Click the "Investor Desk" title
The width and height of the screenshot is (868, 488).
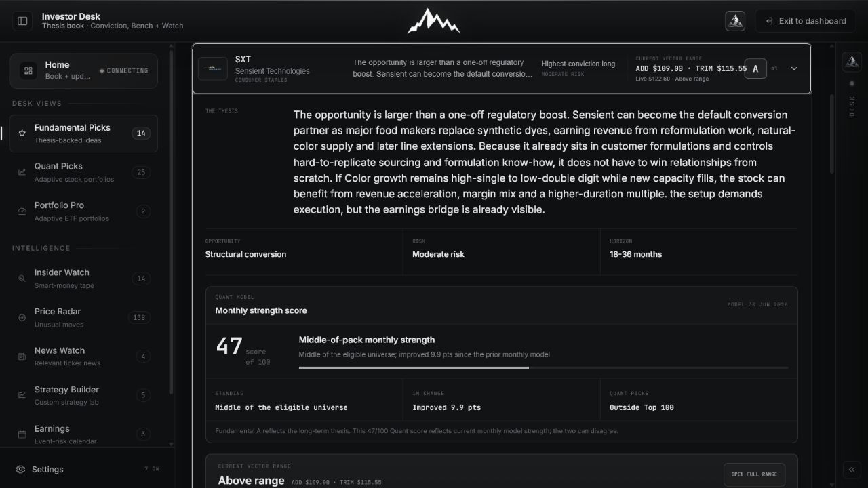(x=71, y=16)
